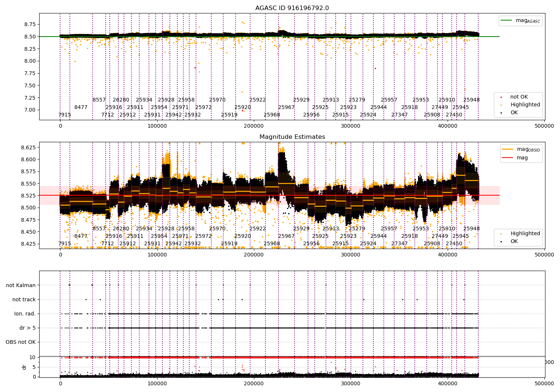Click the 7.00 tick in top plot
The image size is (560, 392).
(30, 110)
